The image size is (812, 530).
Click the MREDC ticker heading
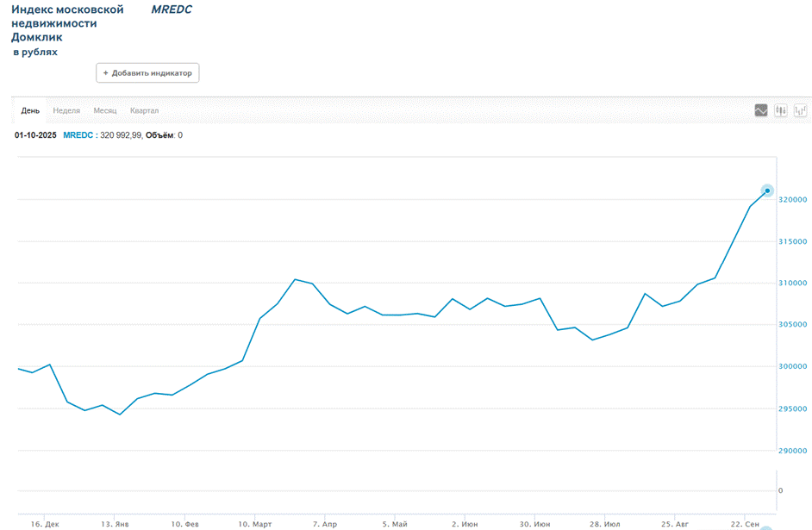coord(172,9)
